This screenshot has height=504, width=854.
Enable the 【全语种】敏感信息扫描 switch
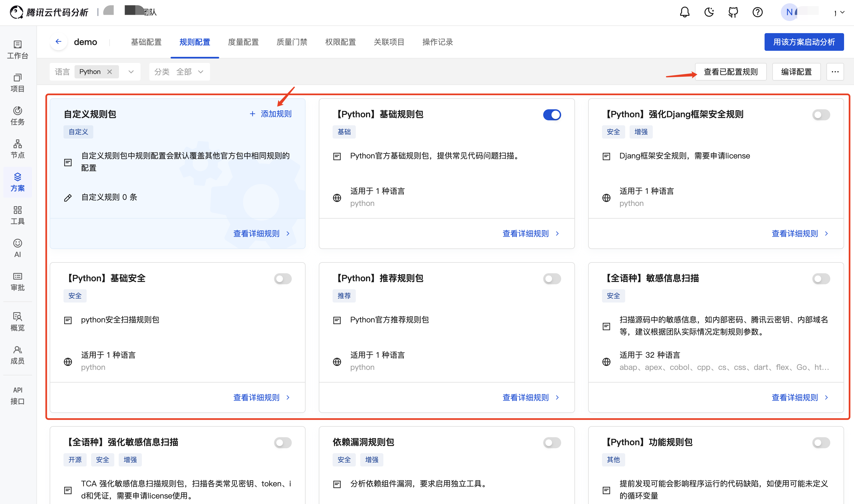[821, 279]
